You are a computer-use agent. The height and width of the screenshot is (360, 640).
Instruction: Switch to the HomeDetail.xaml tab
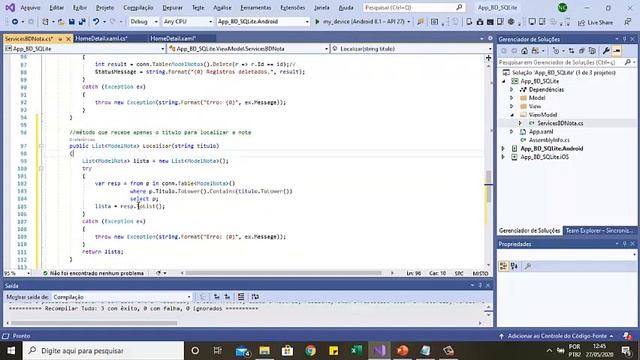pos(173,38)
